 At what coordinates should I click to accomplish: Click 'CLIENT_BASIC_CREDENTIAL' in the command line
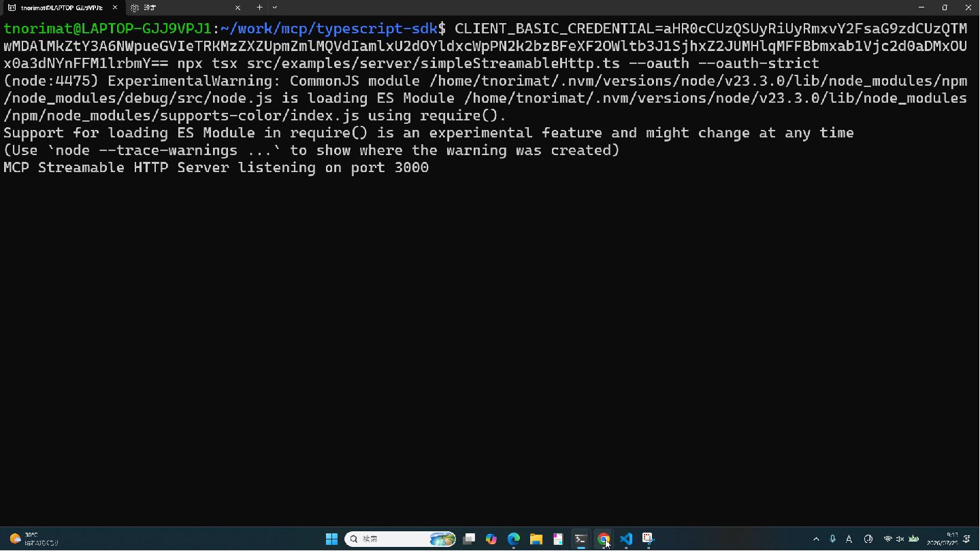554,29
